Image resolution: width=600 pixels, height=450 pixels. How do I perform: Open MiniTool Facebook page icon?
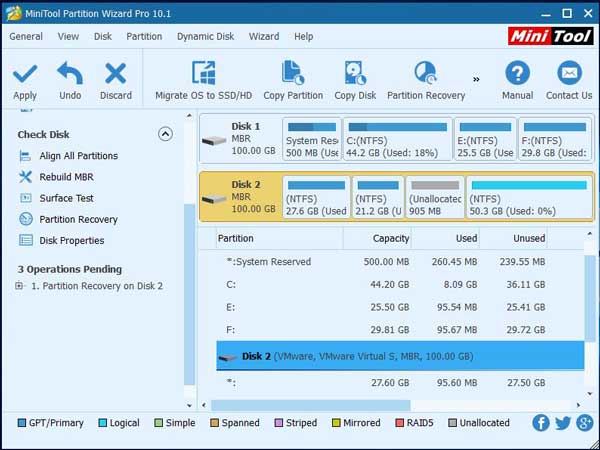tap(541, 423)
